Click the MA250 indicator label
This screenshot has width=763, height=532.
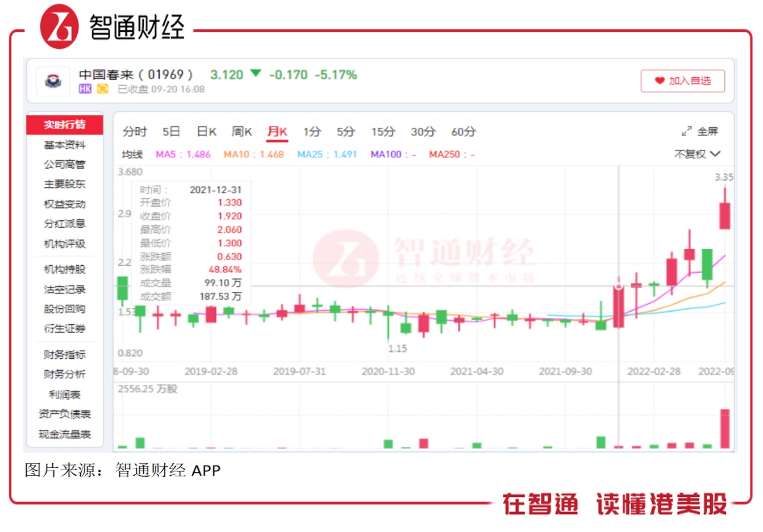(x=452, y=154)
